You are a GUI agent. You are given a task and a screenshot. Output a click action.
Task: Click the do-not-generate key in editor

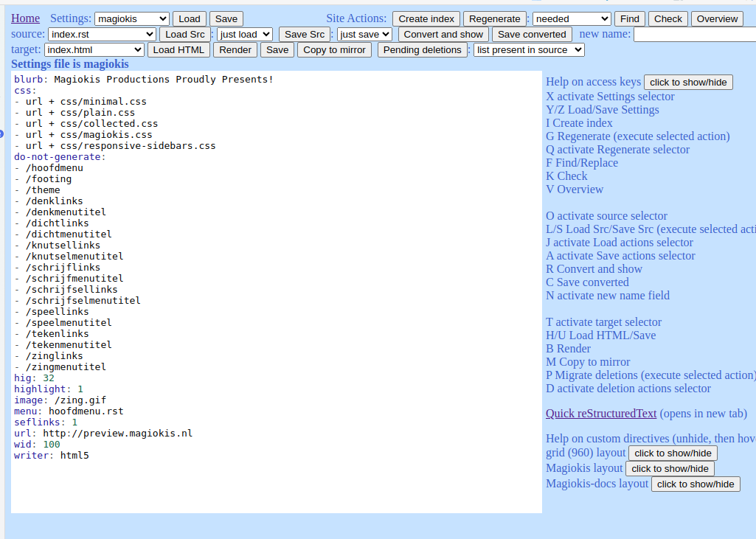57,157
